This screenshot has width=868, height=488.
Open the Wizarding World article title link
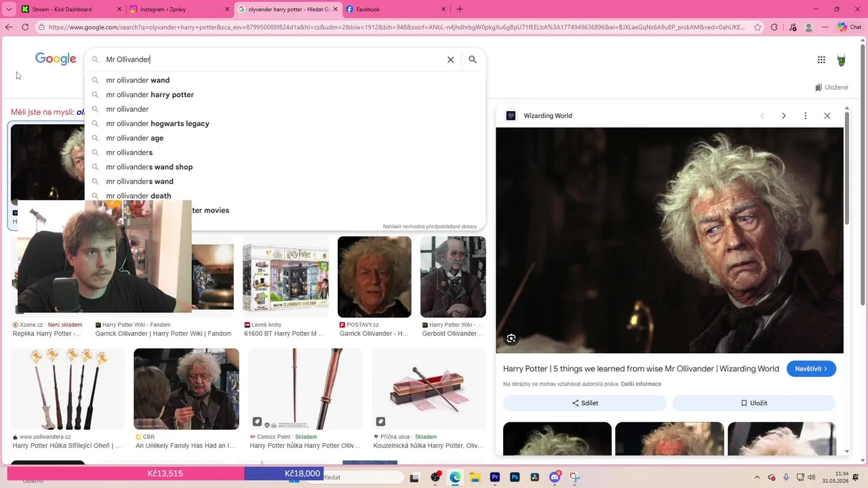[641, 369]
